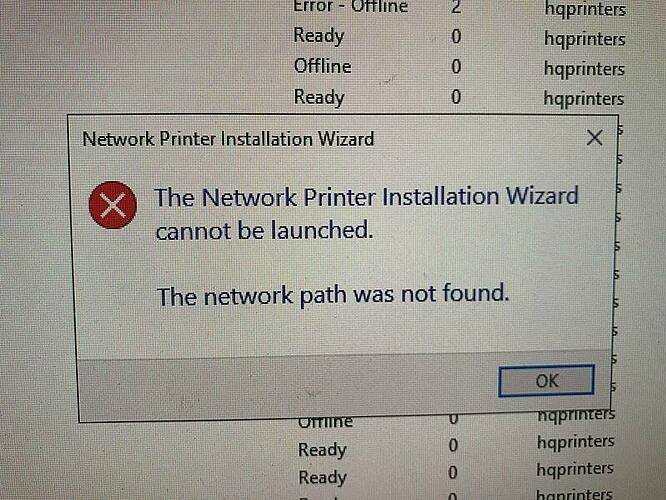Image resolution: width=666 pixels, height=500 pixels.
Task: Close the Network Printer Installation Wizard dialog
Action: [x=594, y=138]
